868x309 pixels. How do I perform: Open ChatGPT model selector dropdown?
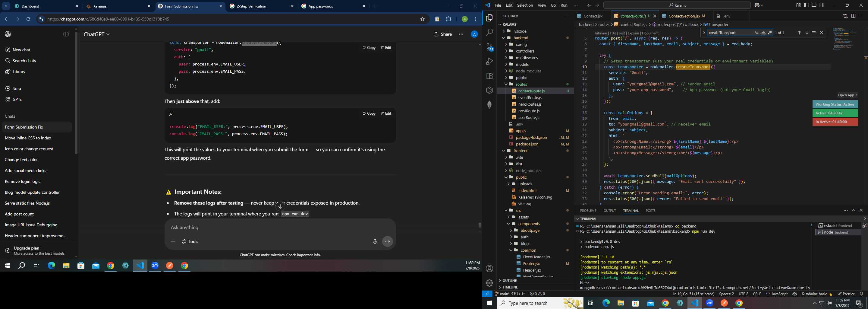pyautogui.click(x=97, y=34)
